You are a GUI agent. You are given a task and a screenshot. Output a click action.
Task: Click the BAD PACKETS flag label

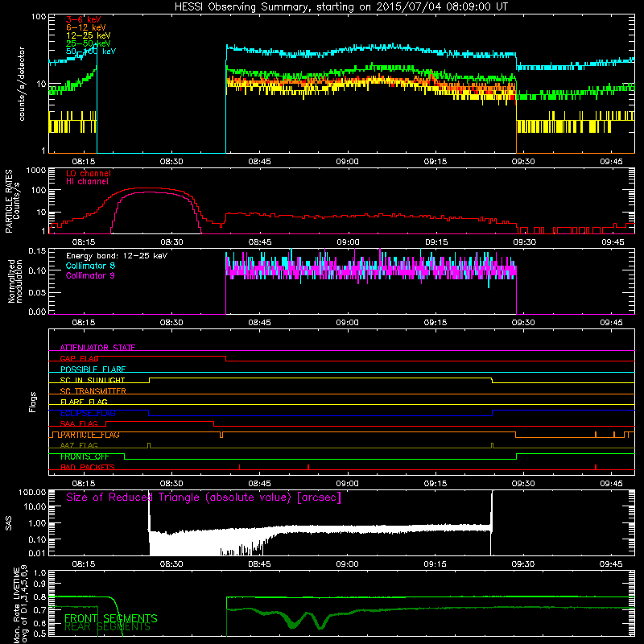click(88, 467)
